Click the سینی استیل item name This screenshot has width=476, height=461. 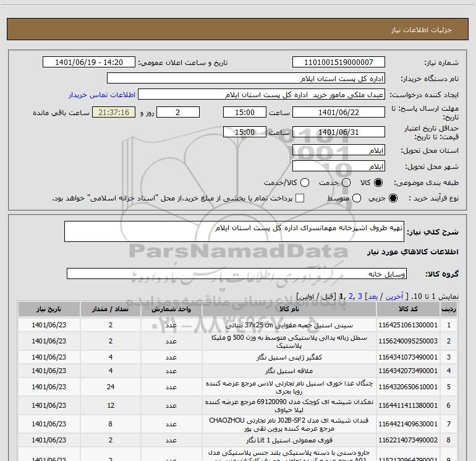[289, 325]
